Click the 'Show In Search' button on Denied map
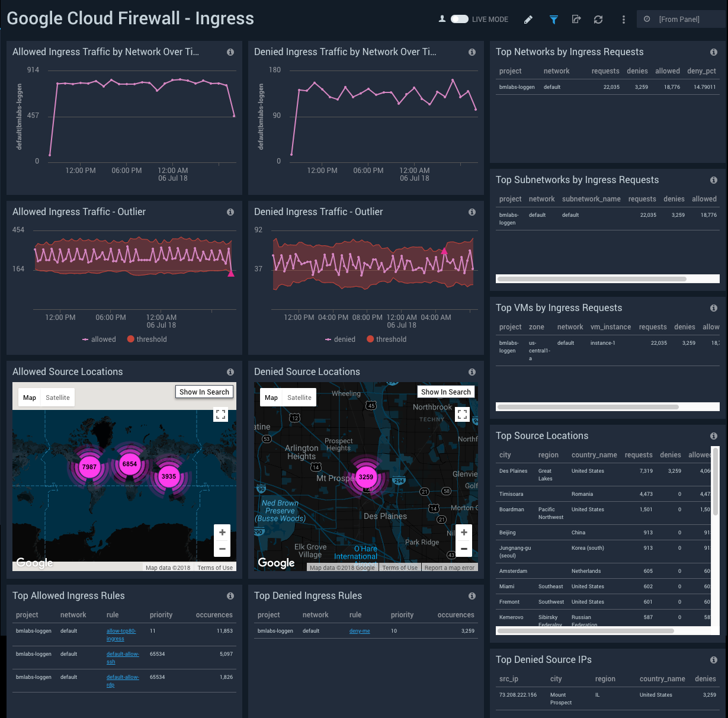Image resolution: width=728 pixels, height=718 pixels. (445, 392)
